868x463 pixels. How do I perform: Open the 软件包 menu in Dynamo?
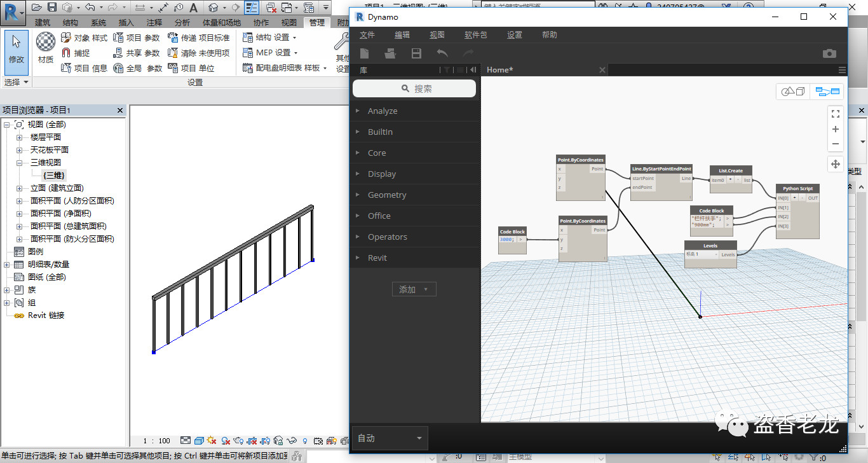(x=475, y=35)
